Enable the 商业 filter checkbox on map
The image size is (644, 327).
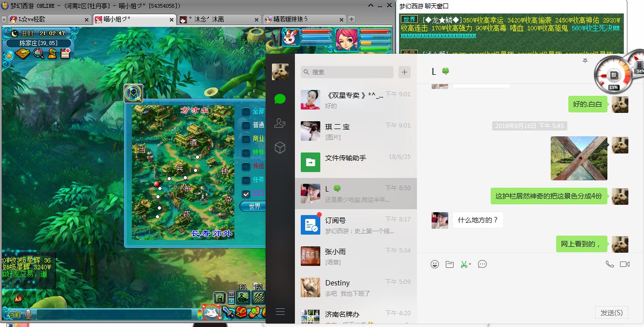point(246,139)
